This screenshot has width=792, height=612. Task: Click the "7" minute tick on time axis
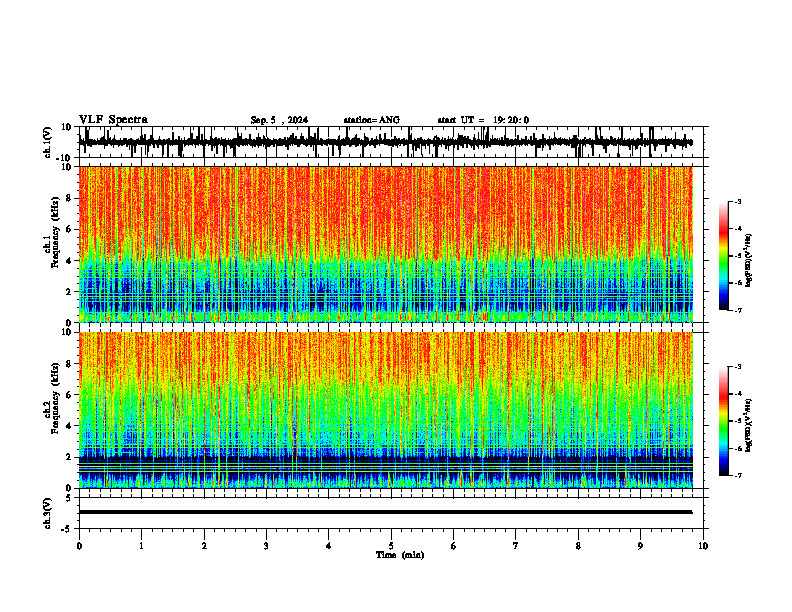click(516, 546)
